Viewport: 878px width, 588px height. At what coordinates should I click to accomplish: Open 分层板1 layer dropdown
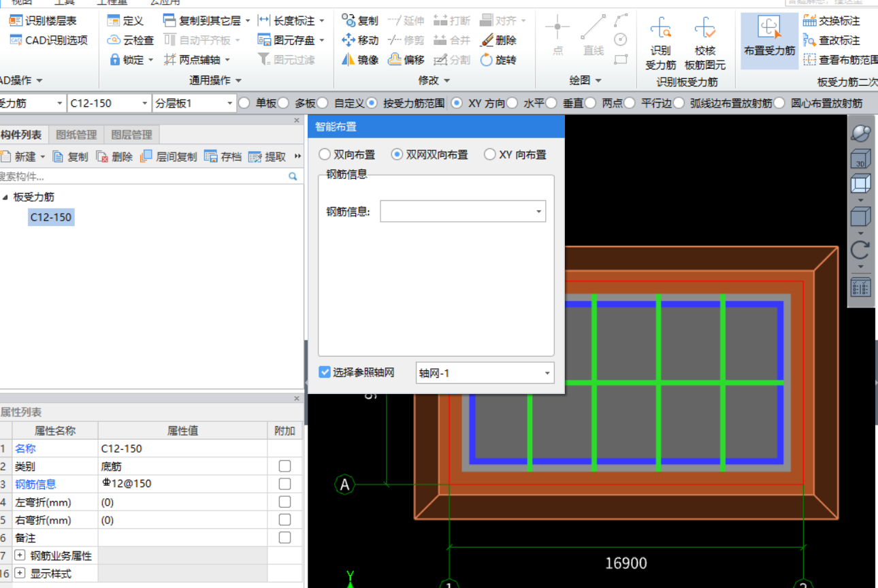[229, 103]
